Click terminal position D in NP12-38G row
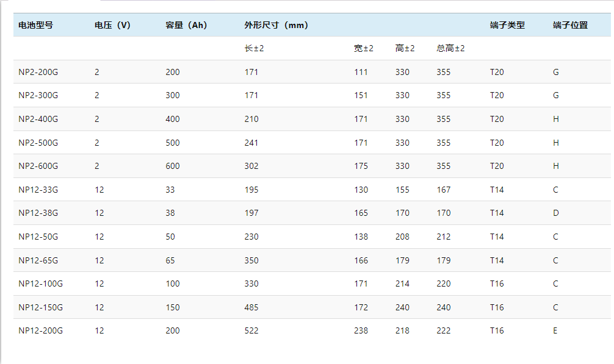Screen dimensions: 614x364 (x=556, y=213)
